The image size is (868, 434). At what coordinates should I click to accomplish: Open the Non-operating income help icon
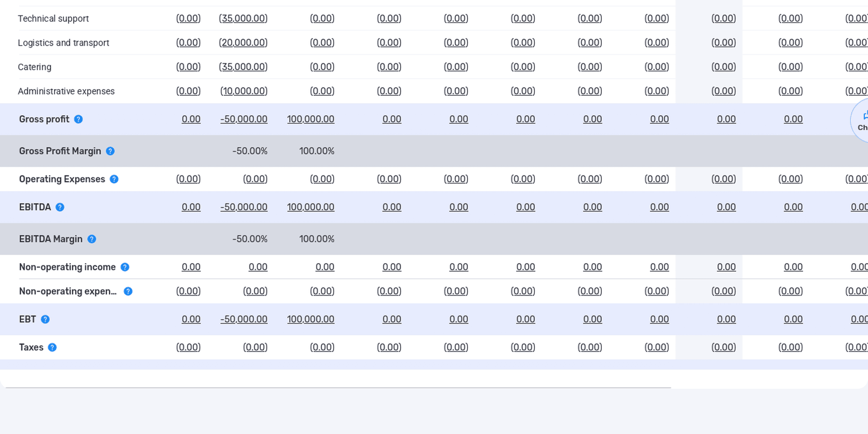point(125,267)
